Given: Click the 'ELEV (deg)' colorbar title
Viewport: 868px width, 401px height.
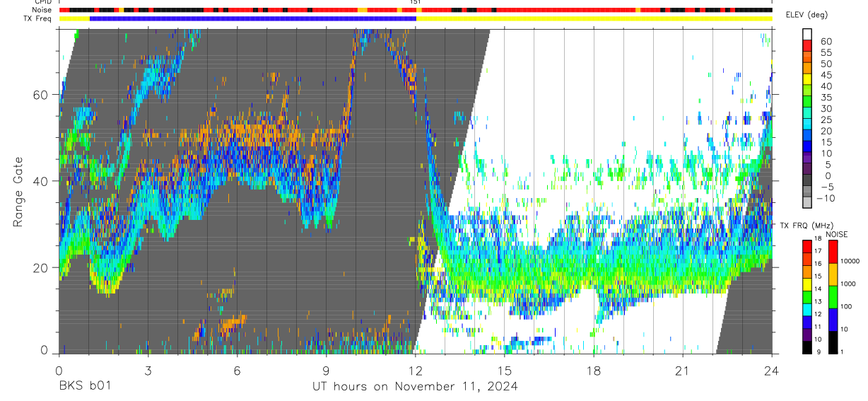Looking at the screenshot, I should [807, 15].
